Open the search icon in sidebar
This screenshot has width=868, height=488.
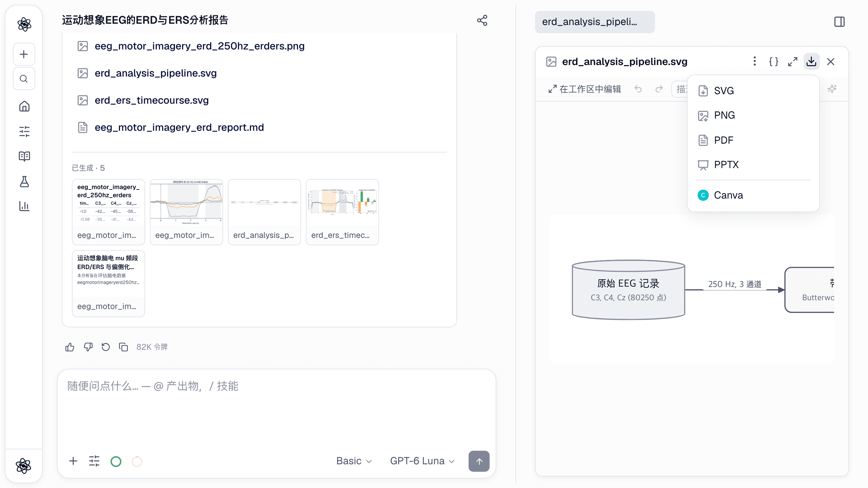pos(24,79)
